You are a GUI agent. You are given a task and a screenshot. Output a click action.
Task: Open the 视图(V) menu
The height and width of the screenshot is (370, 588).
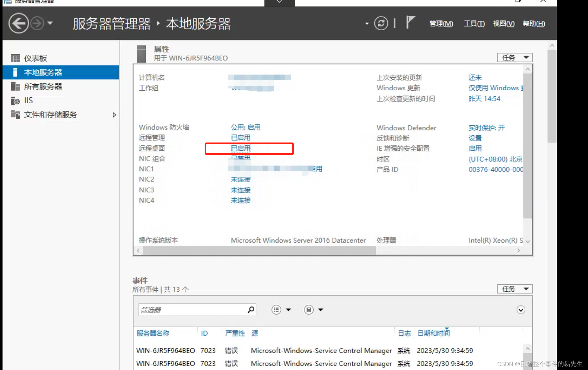(504, 24)
